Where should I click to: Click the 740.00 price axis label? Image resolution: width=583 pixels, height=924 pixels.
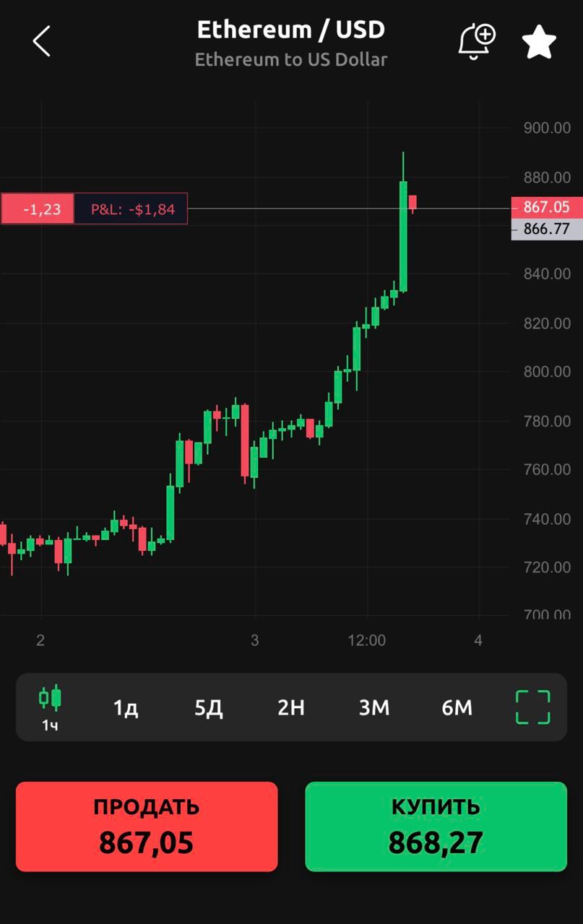point(547,519)
